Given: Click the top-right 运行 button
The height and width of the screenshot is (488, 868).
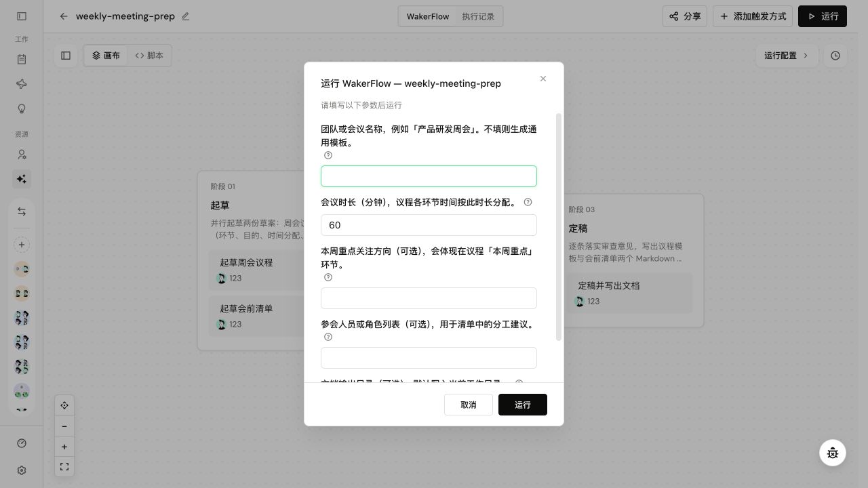Looking at the screenshot, I should 823,16.
